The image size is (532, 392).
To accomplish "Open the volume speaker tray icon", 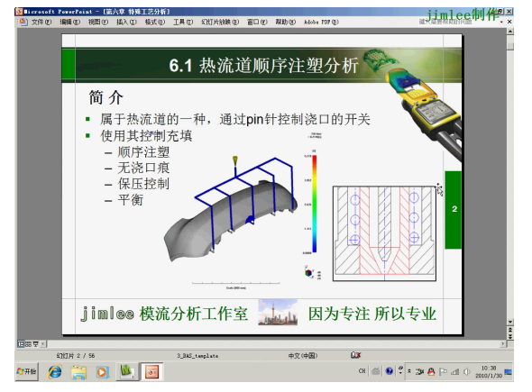I will [x=467, y=371].
